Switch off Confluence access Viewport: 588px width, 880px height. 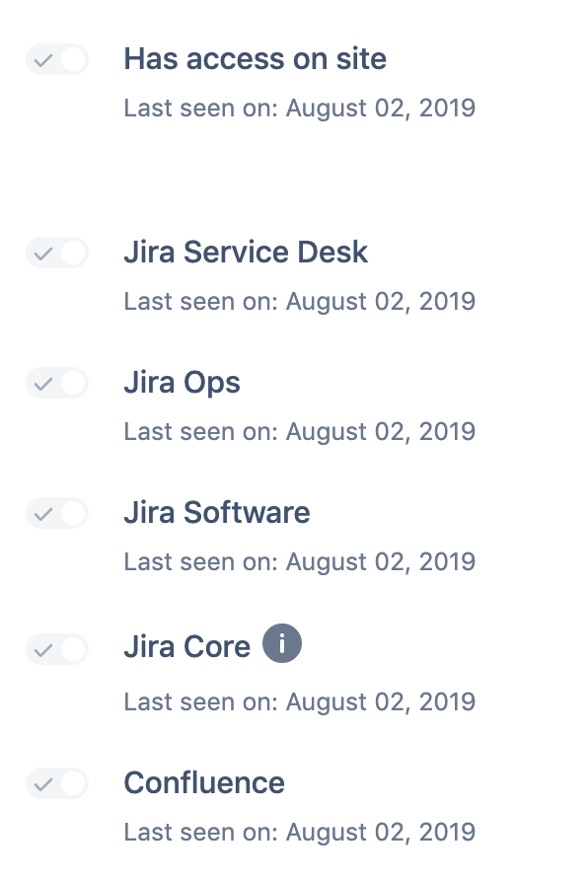56,783
